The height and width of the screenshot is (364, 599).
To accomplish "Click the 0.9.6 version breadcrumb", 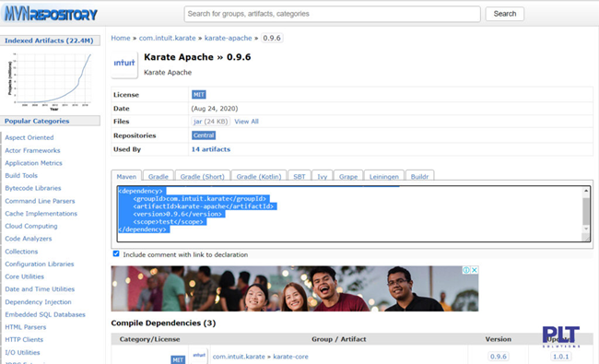I will 272,38.
